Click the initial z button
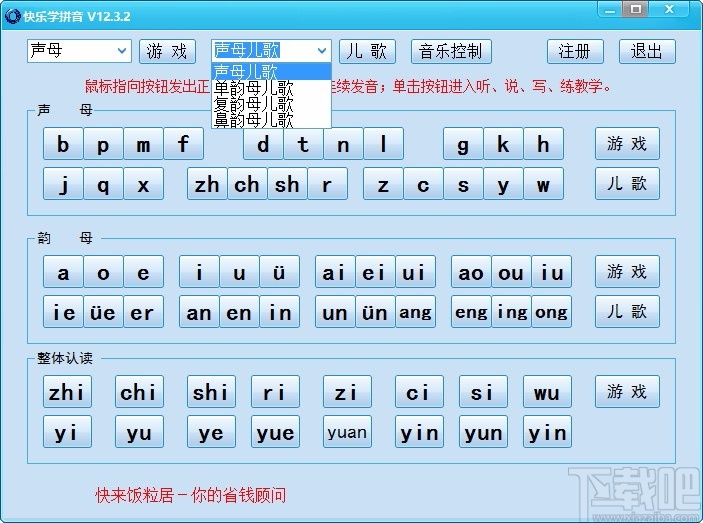Image resolution: width=703 pixels, height=523 pixels. (383, 184)
